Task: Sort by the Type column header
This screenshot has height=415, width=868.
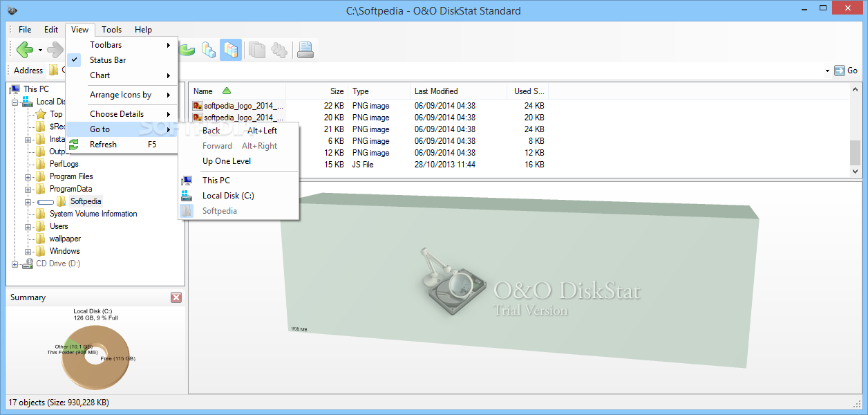Action: [x=379, y=91]
